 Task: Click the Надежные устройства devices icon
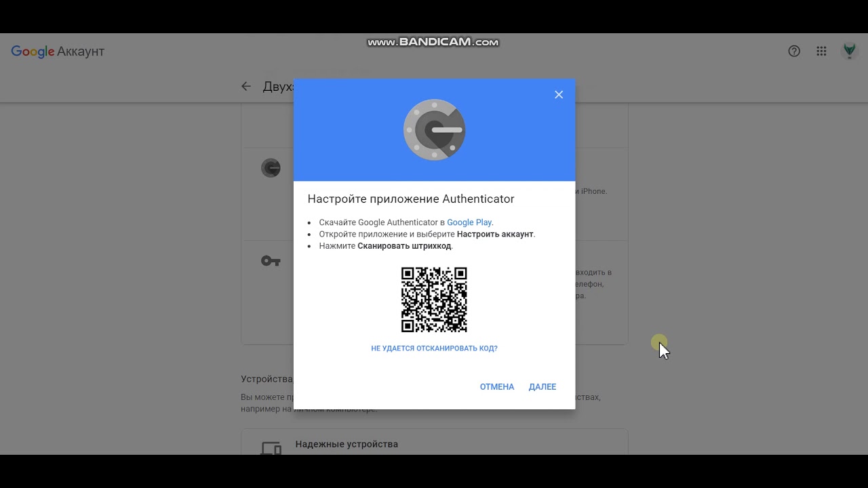(x=271, y=448)
